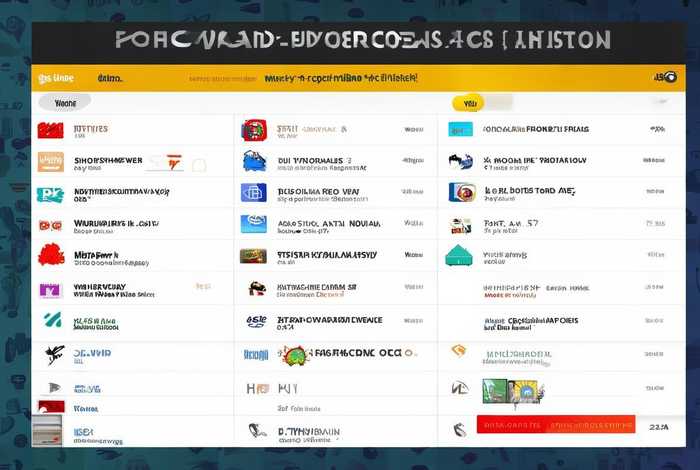
Task: Click the purple square icon in left column
Action: click(x=50, y=290)
